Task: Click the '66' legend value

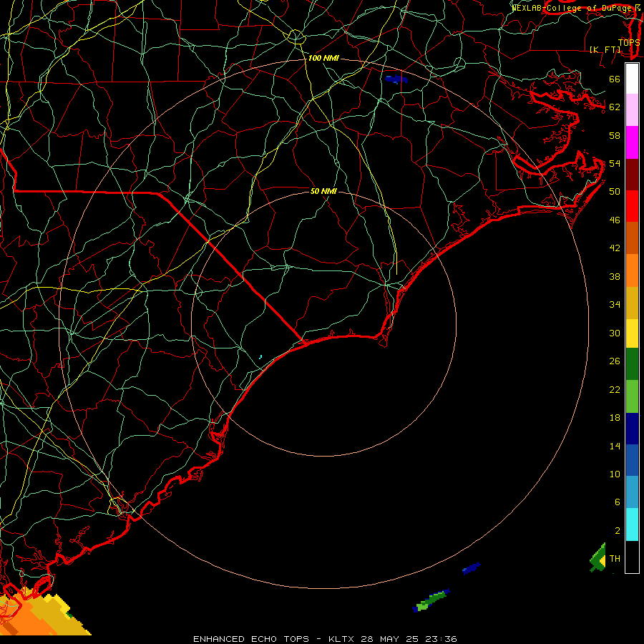Action: (615, 79)
